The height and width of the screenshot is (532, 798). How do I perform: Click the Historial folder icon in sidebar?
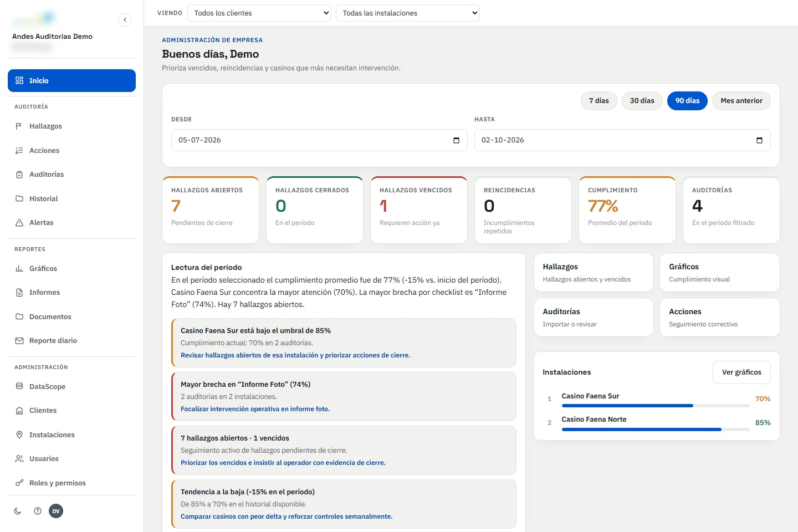pyautogui.click(x=19, y=199)
